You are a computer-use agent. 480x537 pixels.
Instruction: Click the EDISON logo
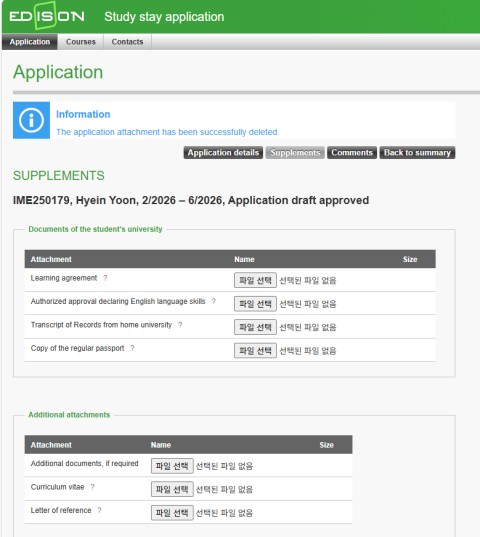coord(47,16)
